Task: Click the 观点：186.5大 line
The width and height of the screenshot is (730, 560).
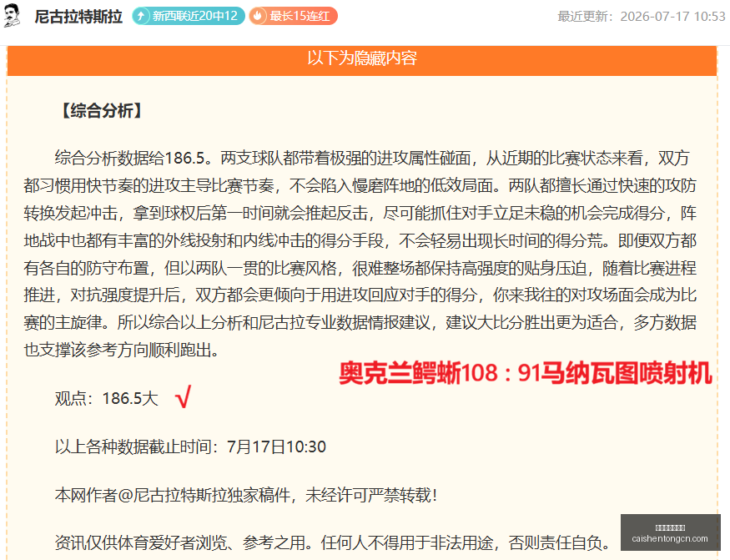Action: [x=107, y=399]
